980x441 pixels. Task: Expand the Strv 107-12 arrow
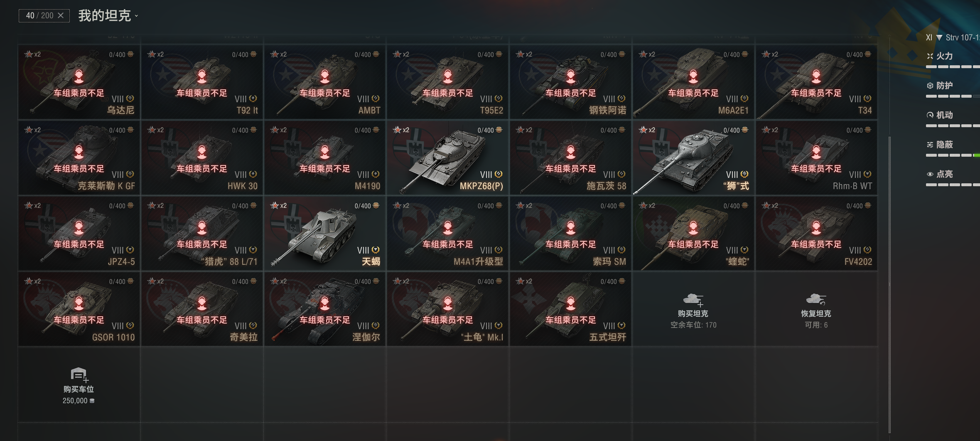pyautogui.click(x=939, y=38)
